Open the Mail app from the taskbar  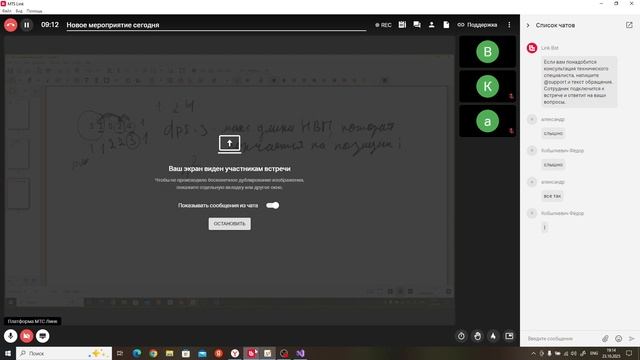[202, 353]
